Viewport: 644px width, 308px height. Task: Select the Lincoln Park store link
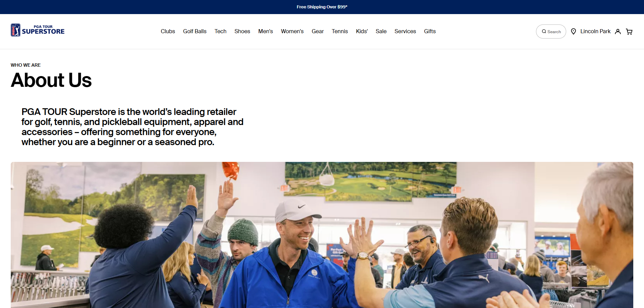[x=596, y=31]
